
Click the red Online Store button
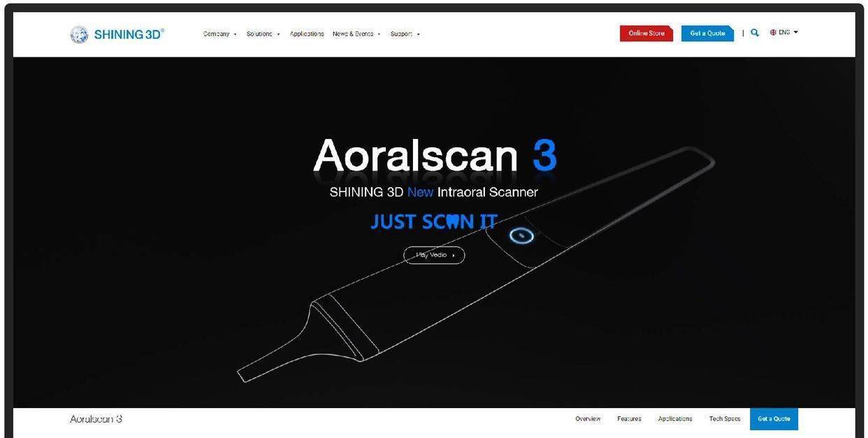[x=646, y=34]
